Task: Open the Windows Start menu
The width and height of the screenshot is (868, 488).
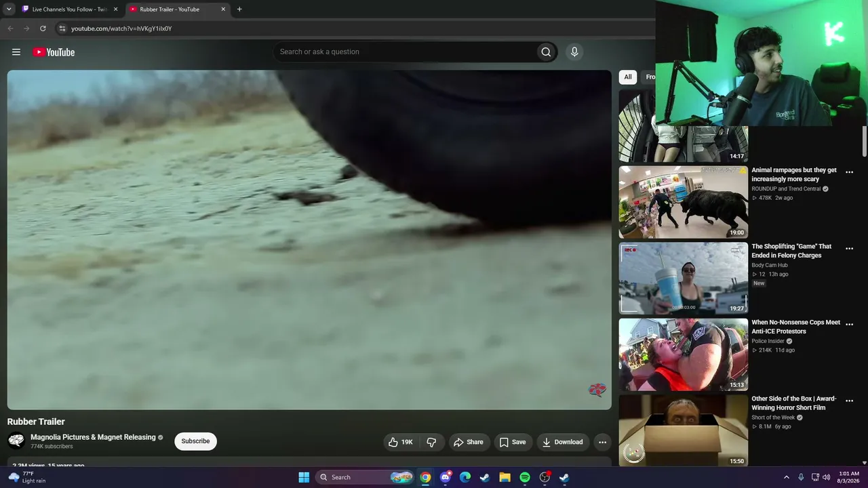Action: pos(304,477)
